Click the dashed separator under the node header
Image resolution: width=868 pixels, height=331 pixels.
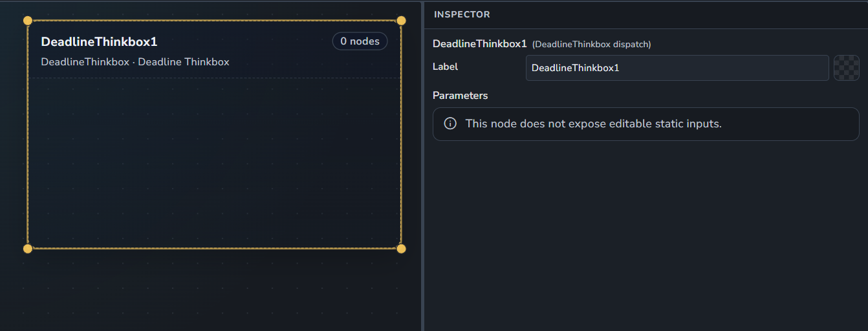coord(214,78)
